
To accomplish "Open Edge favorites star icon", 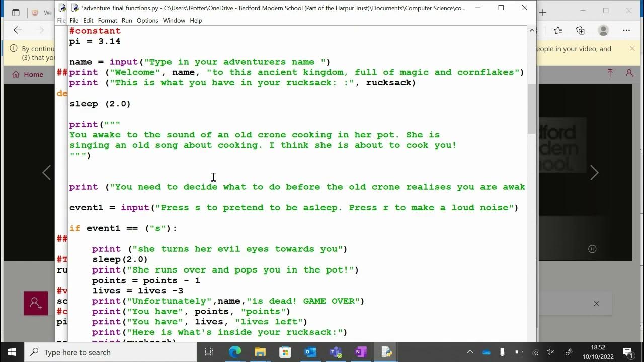I will pyautogui.click(x=558, y=30).
